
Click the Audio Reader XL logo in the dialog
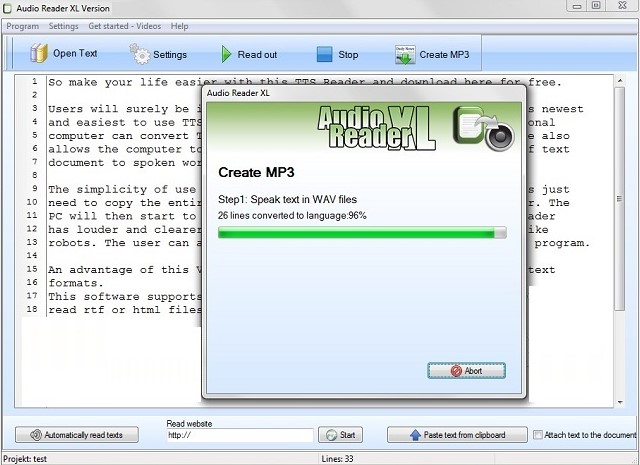[376, 128]
